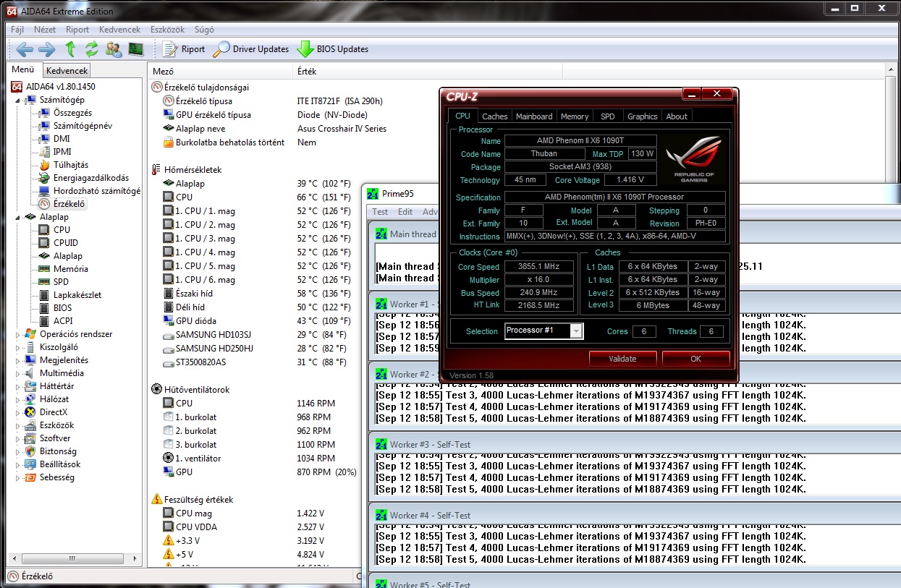Click the green Refresh toolbar icon

[x=91, y=49]
